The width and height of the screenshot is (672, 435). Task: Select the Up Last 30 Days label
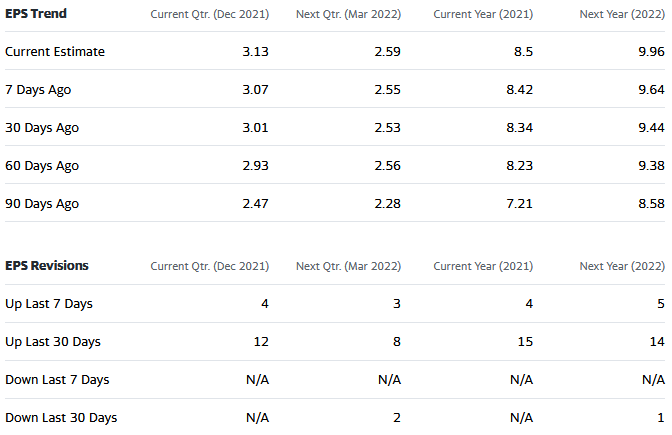pyautogui.click(x=53, y=342)
